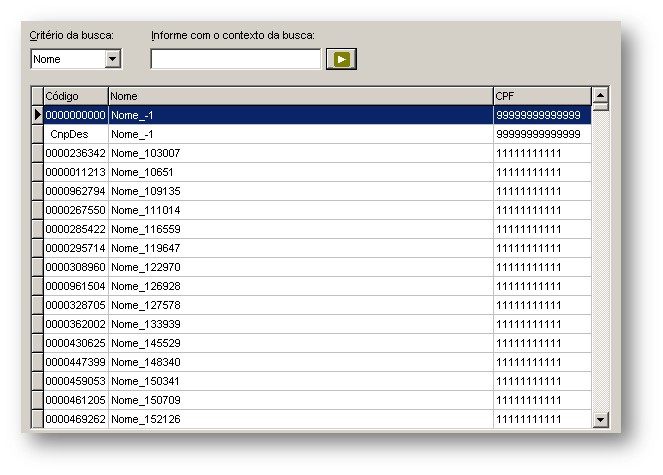
Task: Click the row selector beside Nome_111014
Action: point(38,210)
